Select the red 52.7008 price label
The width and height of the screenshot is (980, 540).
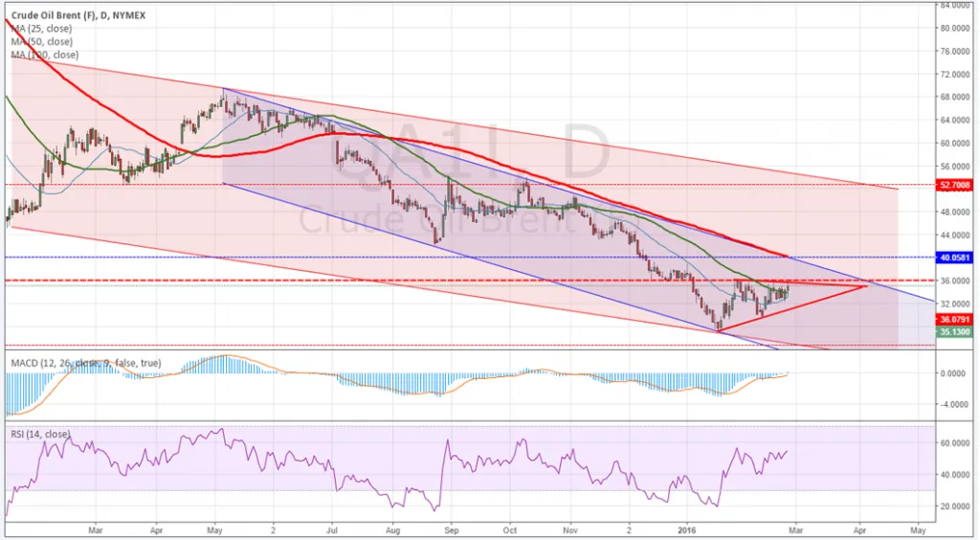click(955, 184)
